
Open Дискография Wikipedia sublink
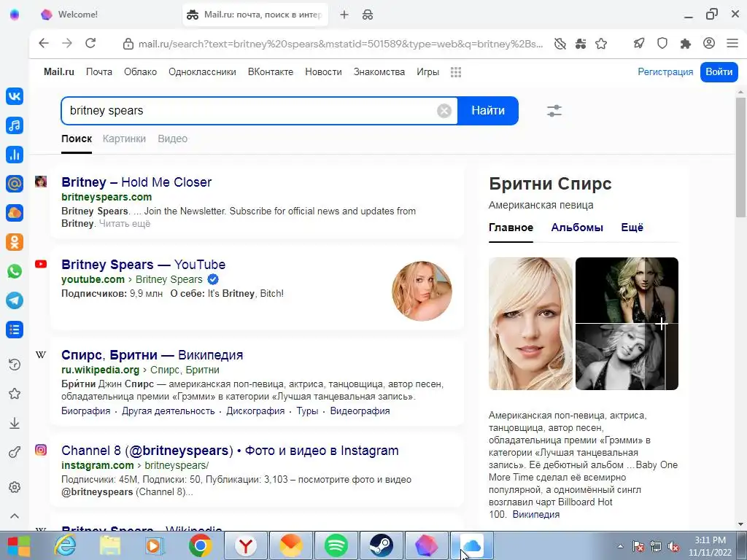255,411
